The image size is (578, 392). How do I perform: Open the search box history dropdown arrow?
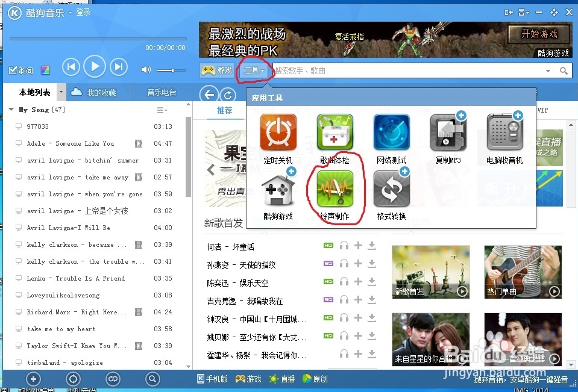tap(548, 70)
